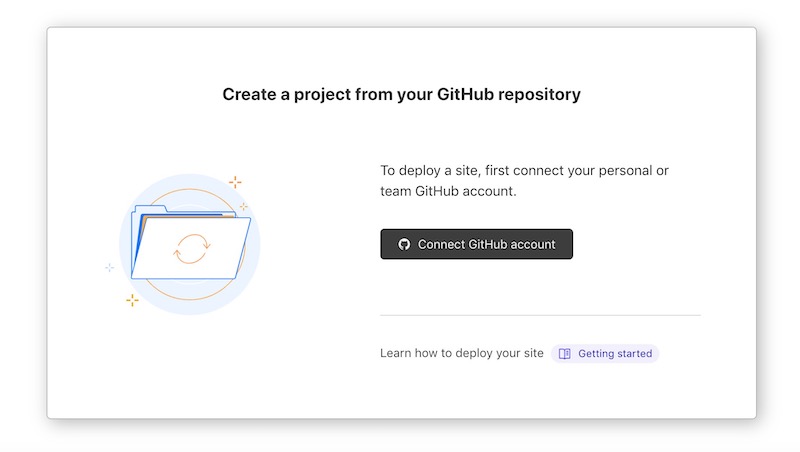
Task: Click the book icon beside Getting started
Action: [x=564, y=354]
